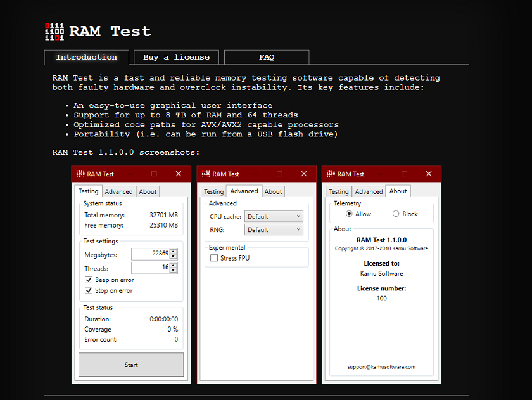Image resolution: width=532 pixels, height=400 pixels.
Task: Enable the Stress FPU experimental option
Action: click(213, 257)
